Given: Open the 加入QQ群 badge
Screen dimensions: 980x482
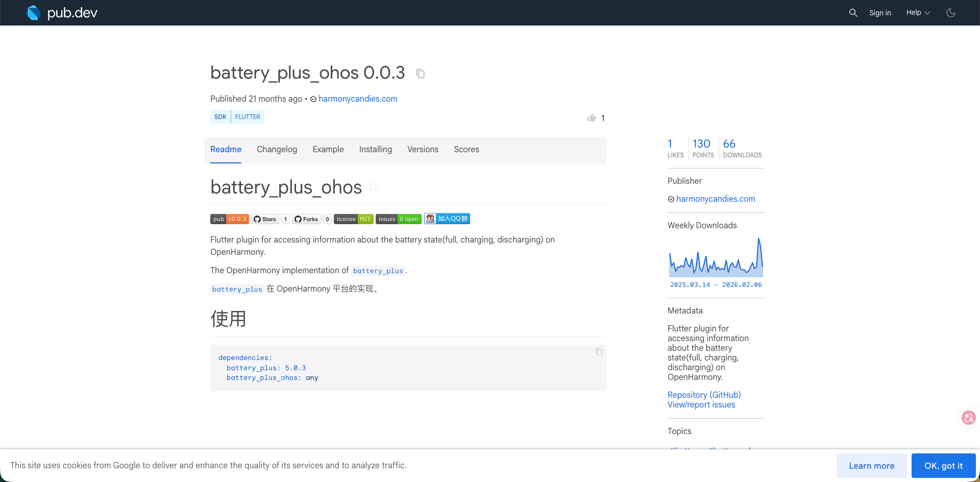Looking at the screenshot, I should pos(447,219).
